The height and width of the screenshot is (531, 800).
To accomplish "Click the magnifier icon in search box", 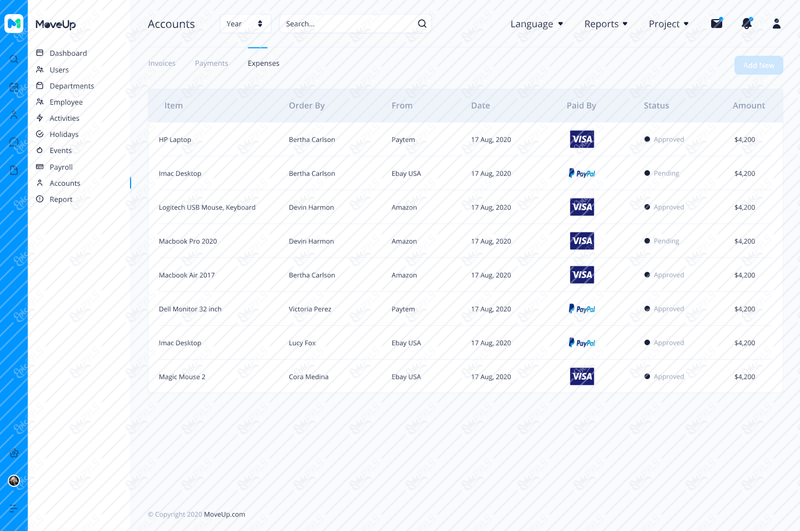I will (422, 23).
